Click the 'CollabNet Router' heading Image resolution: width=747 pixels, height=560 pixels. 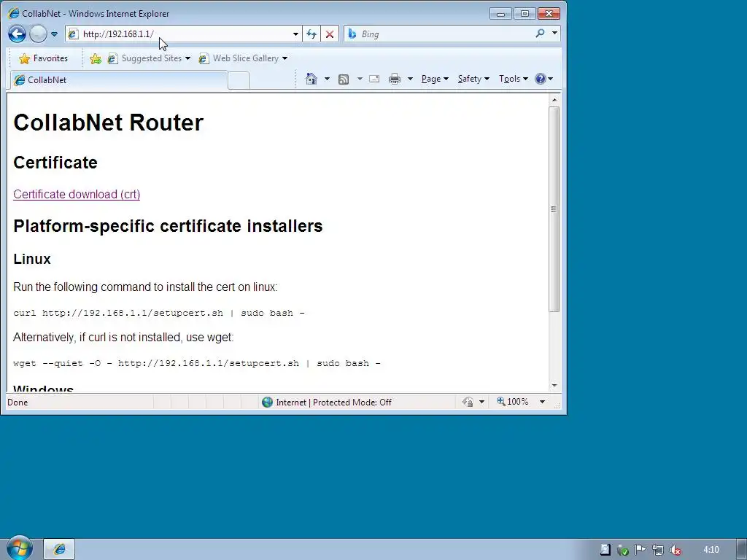point(108,122)
